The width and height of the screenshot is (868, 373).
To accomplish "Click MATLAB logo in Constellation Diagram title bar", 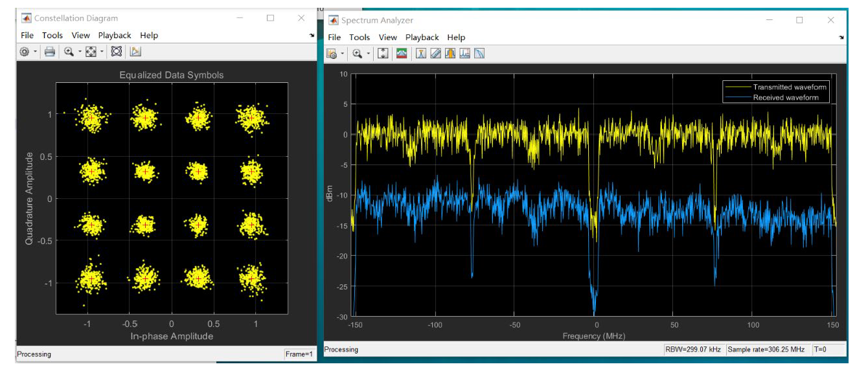I will tap(27, 18).
